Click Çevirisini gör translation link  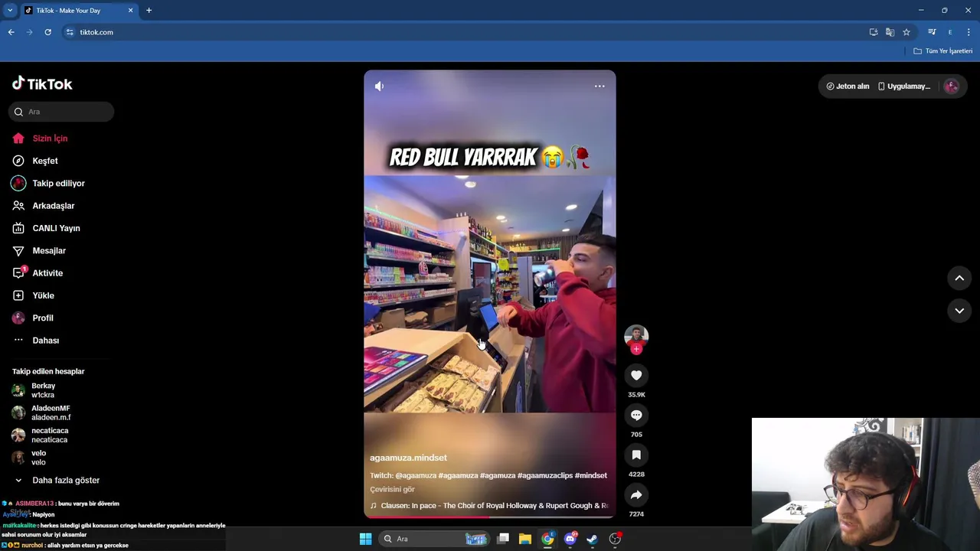392,490
